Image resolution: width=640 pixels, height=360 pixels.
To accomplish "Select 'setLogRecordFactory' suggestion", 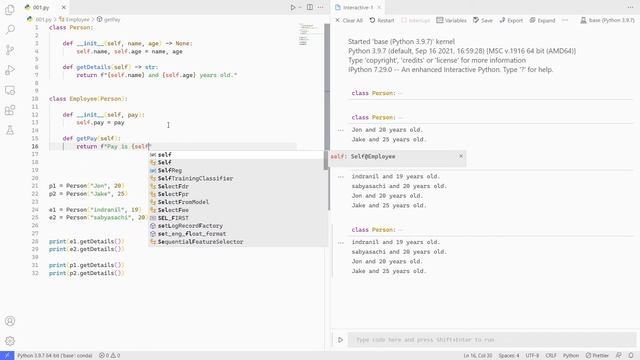I will [238, 226].
